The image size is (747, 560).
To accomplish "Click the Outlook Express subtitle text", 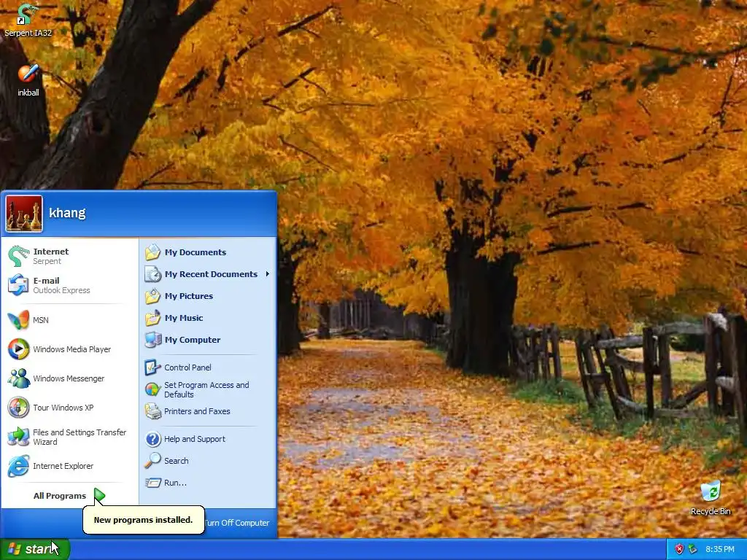I will point(61,290).
